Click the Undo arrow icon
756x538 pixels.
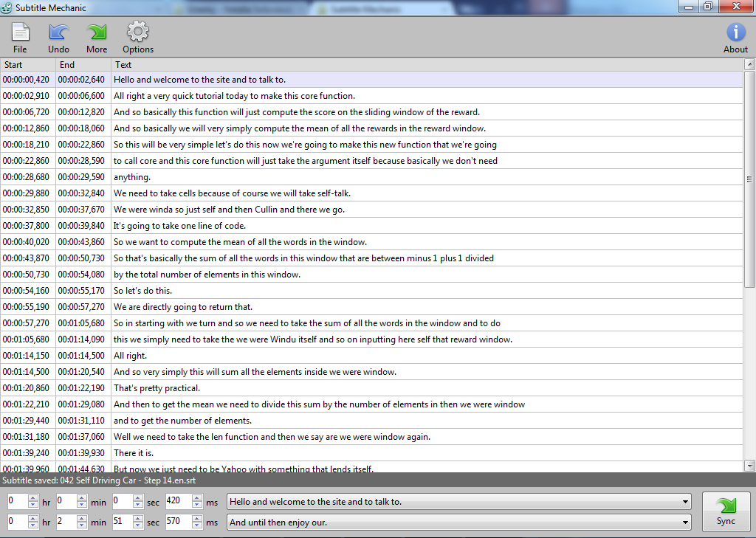(x=58, y=32)
